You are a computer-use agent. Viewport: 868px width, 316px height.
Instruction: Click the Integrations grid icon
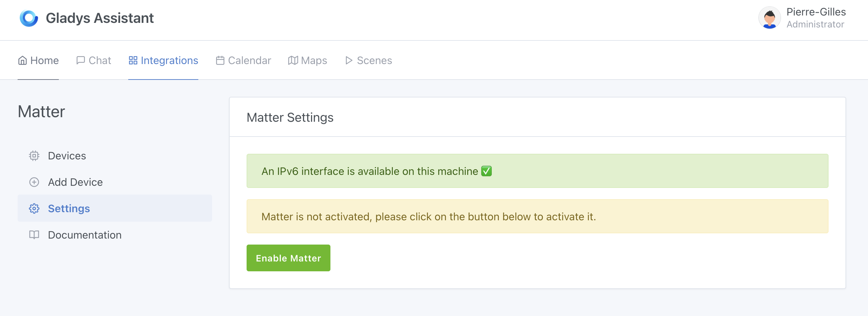coord(133,61)
